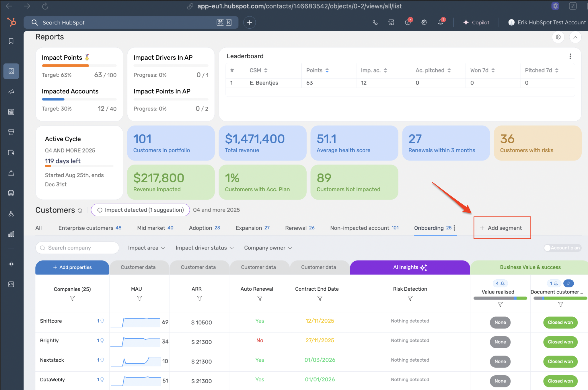Open the Erik HubSpot Test Account menu
The height and width of the screenshot is (390, 588).
[547, 22]
